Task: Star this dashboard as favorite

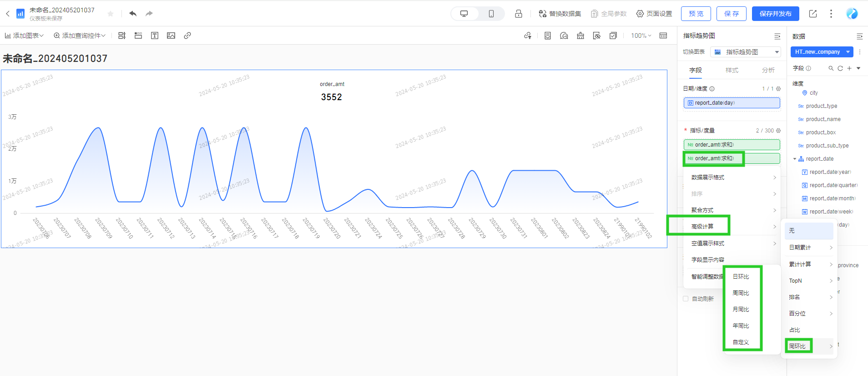Action: click(110, 14)
